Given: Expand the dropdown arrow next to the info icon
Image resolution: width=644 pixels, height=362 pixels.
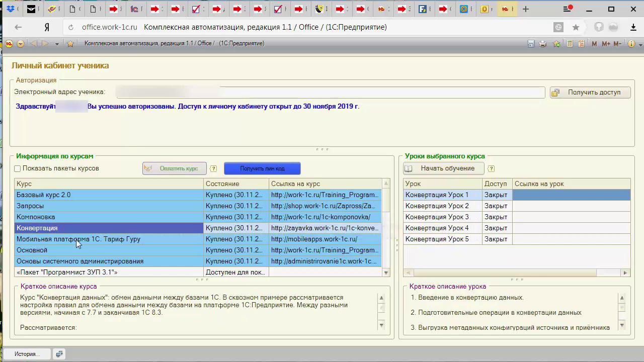Looking at the screenshot, I should tap(640, 44).
